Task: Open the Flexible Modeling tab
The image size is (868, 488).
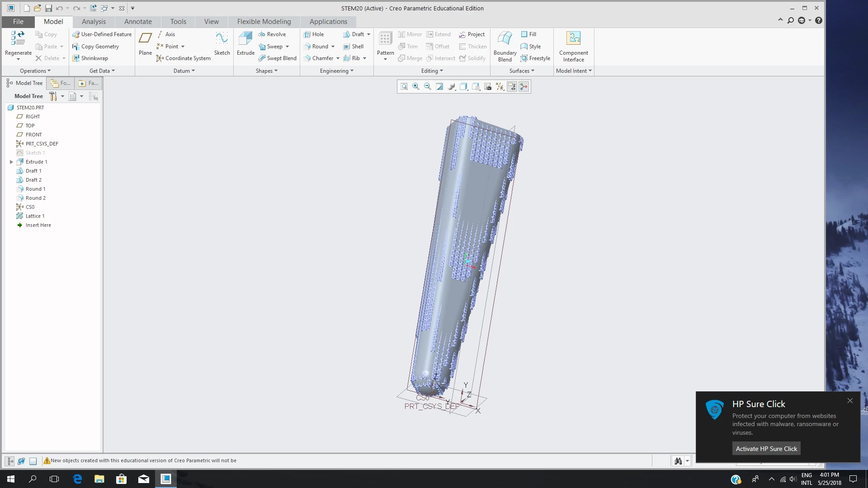Action: point(264,21)
